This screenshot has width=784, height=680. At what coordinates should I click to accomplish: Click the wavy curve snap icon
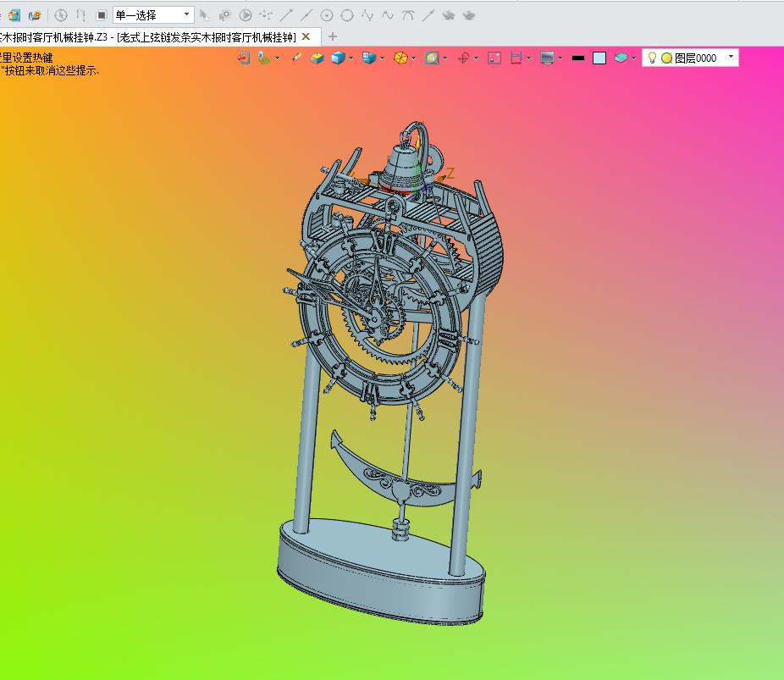click(388, 15)
